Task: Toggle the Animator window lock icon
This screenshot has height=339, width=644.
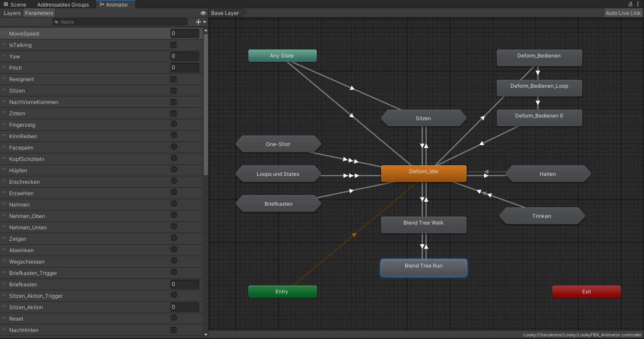Action: (630, 4)
